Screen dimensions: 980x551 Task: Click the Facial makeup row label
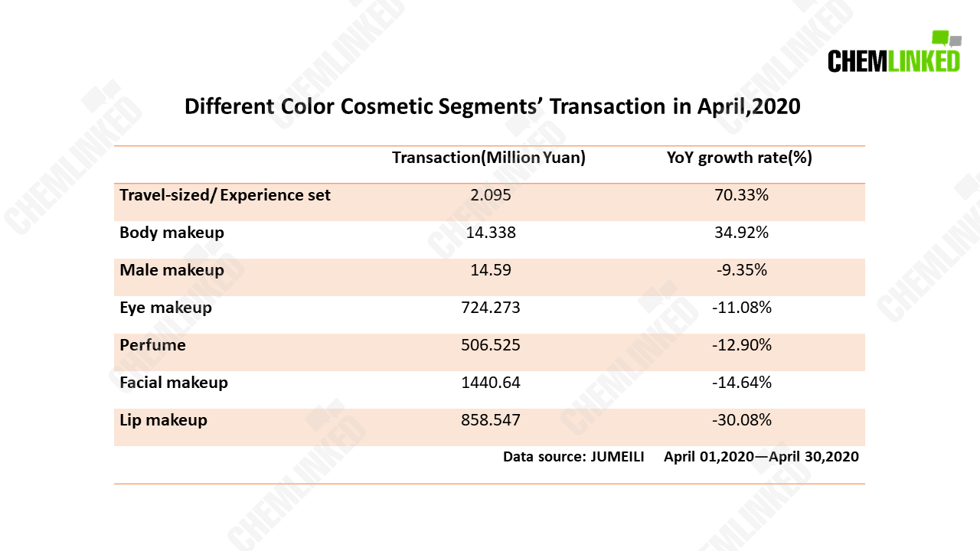click(174, 383)
